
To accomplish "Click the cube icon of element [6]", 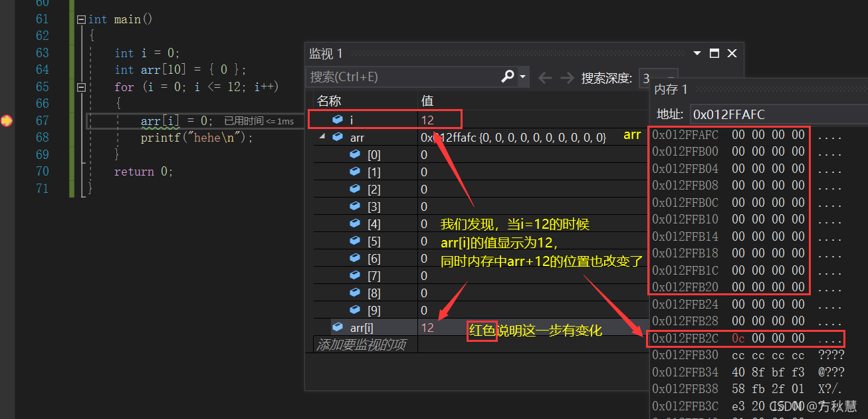I will point(355,258).
